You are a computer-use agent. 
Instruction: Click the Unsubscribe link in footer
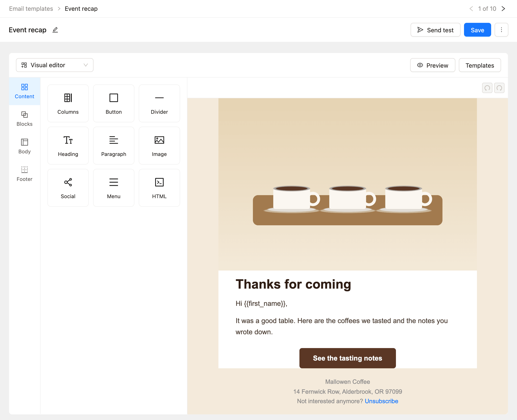381,401
